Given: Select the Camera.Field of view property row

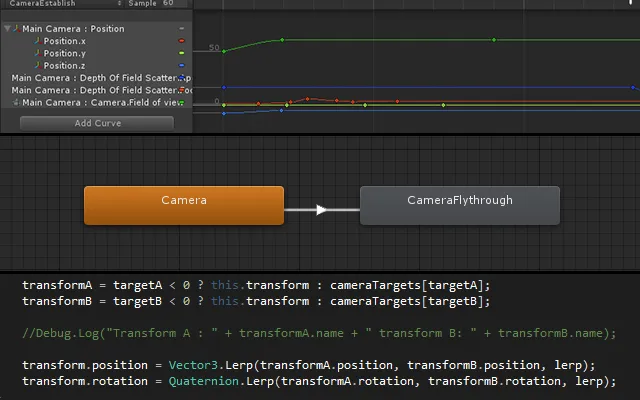Looking at the screenshot, I should pyautogui.click(x=96, y=102).
